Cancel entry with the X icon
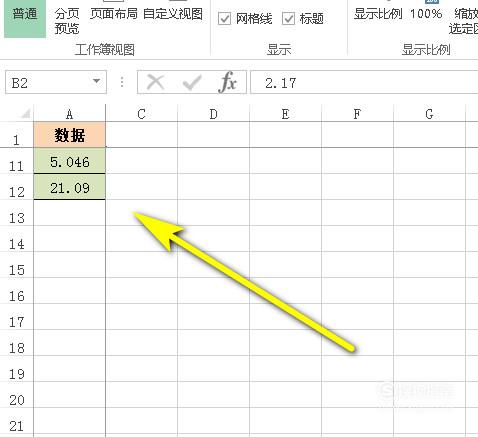478x437 pixels. point(156,82)
